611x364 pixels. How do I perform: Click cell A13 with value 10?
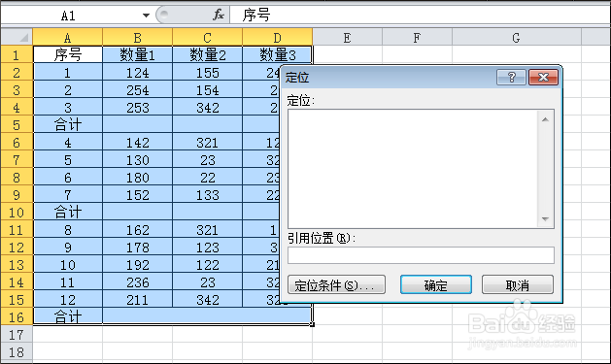[x=68, y=265]
